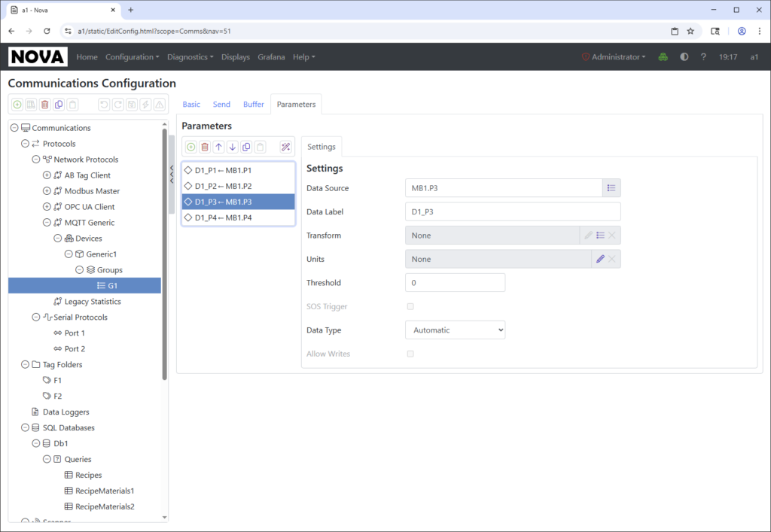Expand the Modbus Master tree node
The height and width of the screenshot is (532, 771).
point(47,191)
